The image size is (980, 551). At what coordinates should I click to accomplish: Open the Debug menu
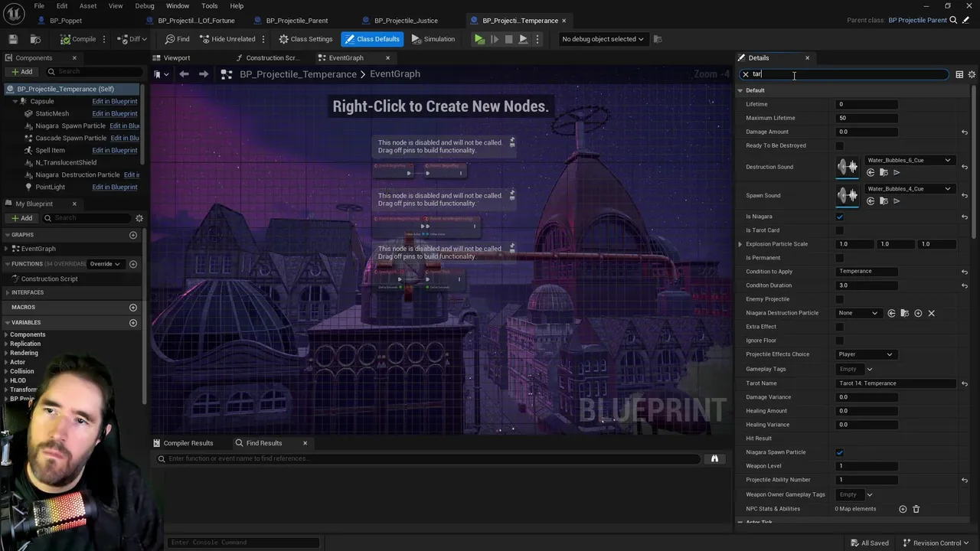(145, 6)
